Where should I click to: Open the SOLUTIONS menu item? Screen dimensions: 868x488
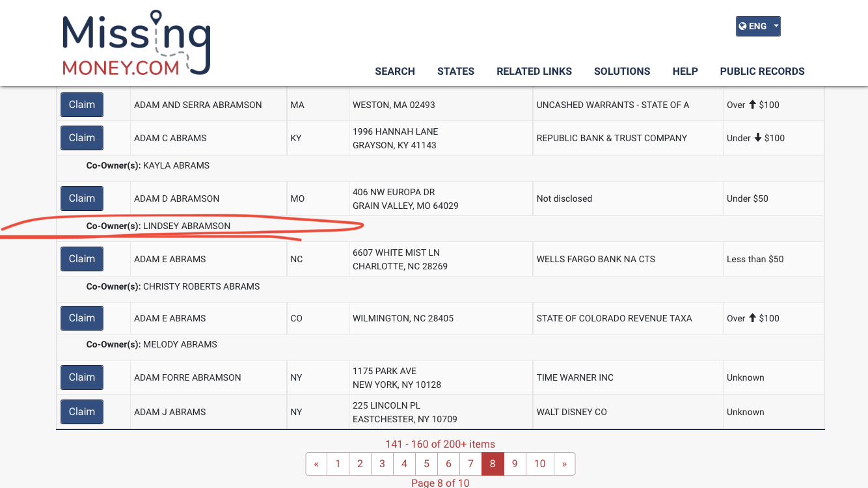point(622,72)
